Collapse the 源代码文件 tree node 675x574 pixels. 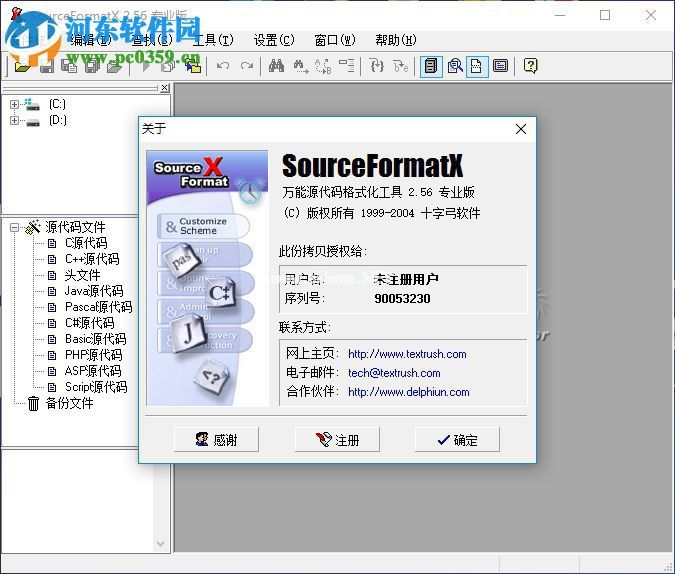click(14, 227)
